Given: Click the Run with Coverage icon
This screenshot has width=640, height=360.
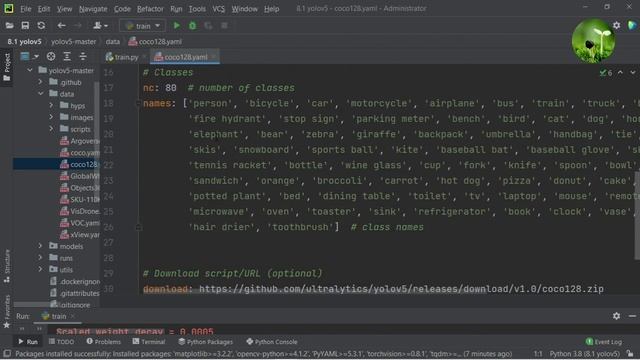Looking at the screenshot, I should [208, 26].
